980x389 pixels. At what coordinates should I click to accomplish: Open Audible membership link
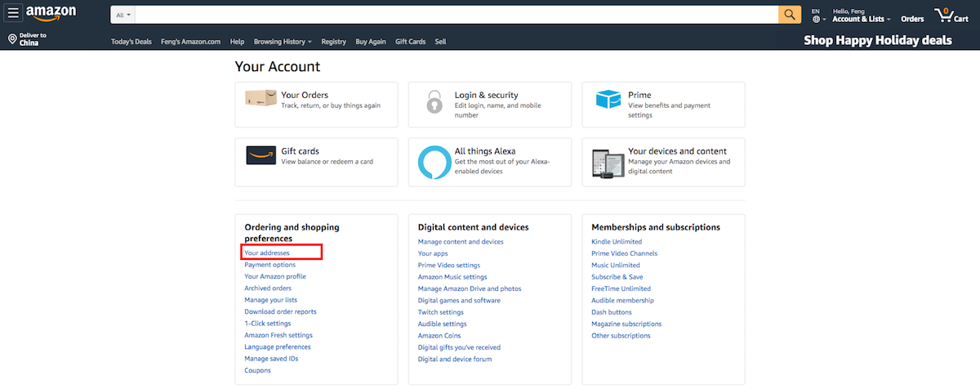622,300
